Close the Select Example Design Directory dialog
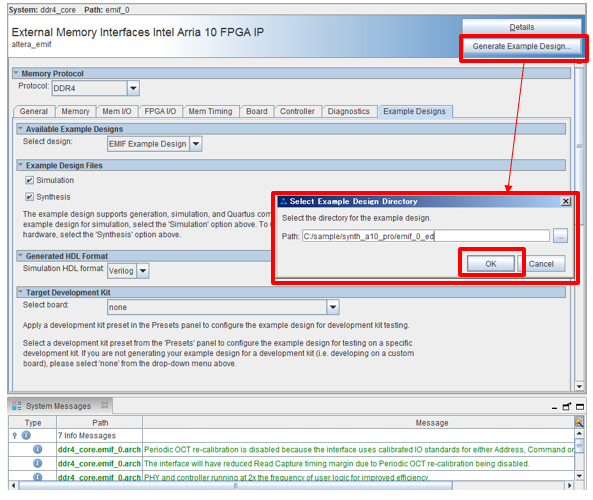593x500 pixels. pos(565,201)
